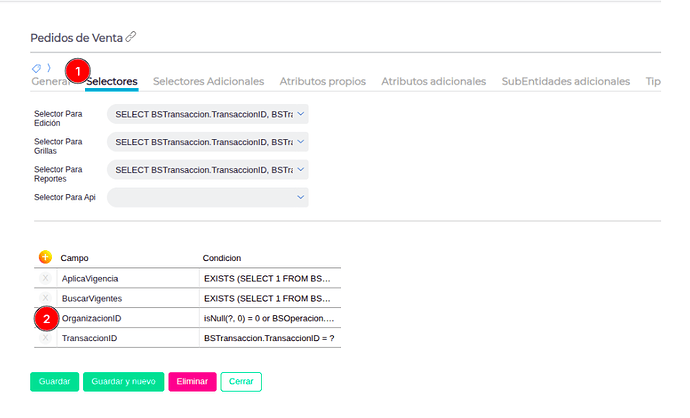Switch to SubEntidades adicionales tab
The width and height of the screenshot is (690, 418).
[x=566, y=81]
